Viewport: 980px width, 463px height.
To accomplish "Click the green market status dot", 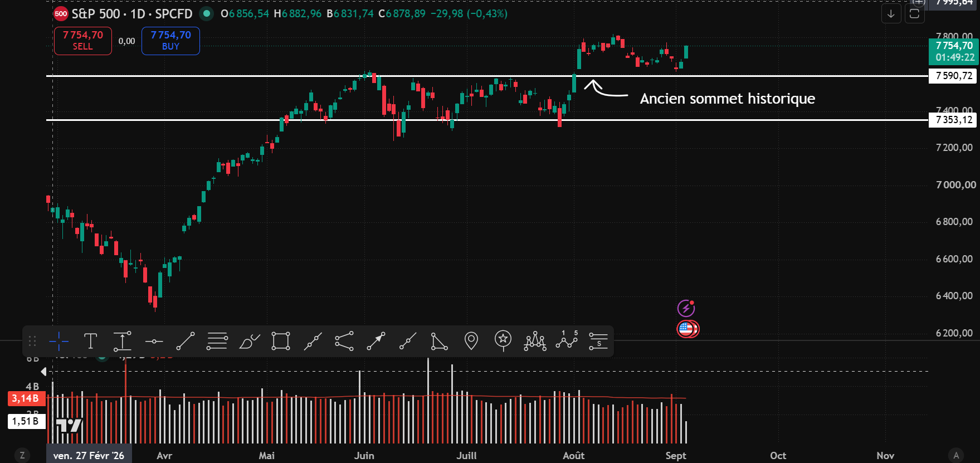I will tap(207, 13).
